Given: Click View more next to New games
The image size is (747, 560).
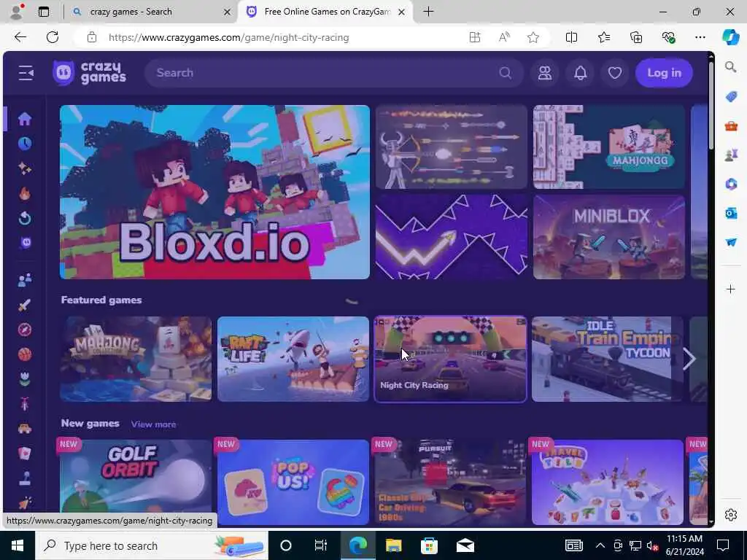Looking at the screenshot, I should pyautogui.click(x=153, y=424).
